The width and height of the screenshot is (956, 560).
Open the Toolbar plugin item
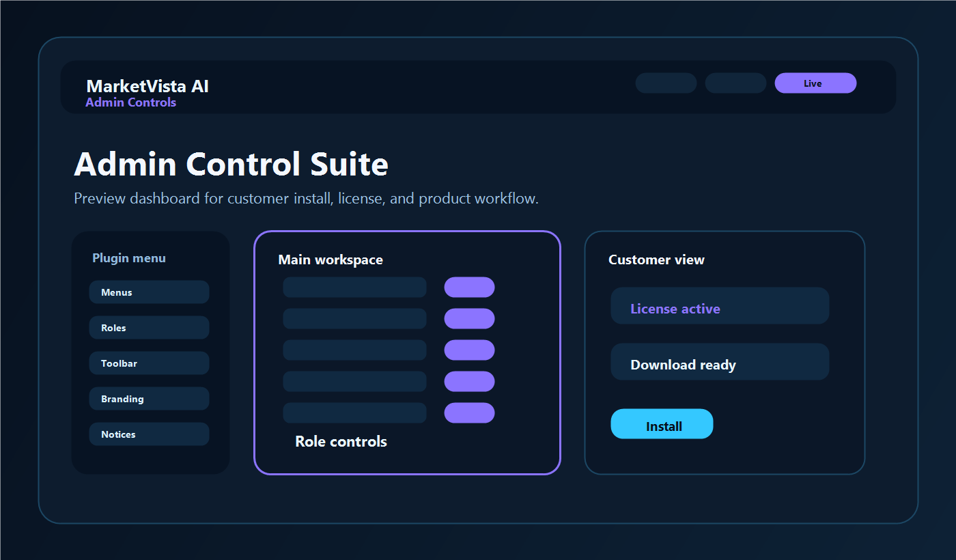tap(149, 363)
